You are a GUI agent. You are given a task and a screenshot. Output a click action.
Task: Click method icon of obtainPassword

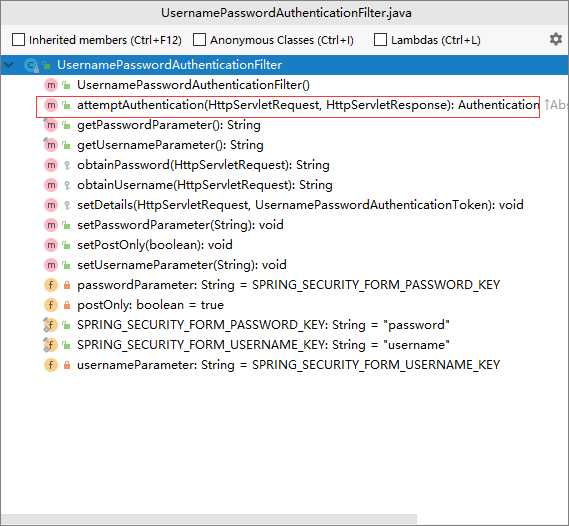[x=51, y=165]
